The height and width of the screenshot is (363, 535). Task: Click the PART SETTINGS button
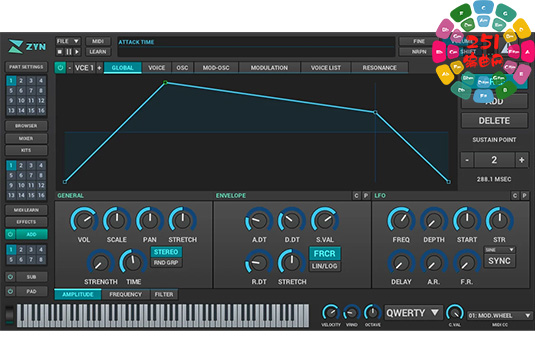coord(26,67)
